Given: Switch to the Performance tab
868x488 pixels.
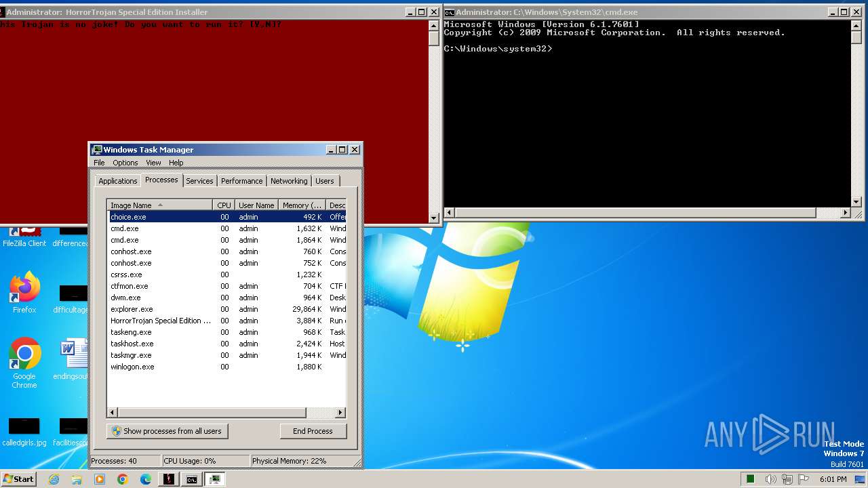Looking at the screenshot, I should [x=241, y=181].
